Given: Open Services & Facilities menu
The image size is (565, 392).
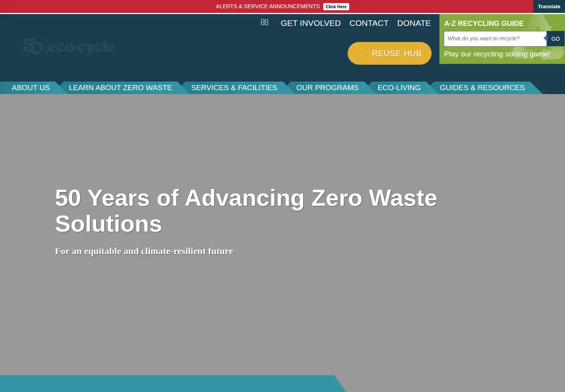Looking at the screenshot, I should pos(234,88).
